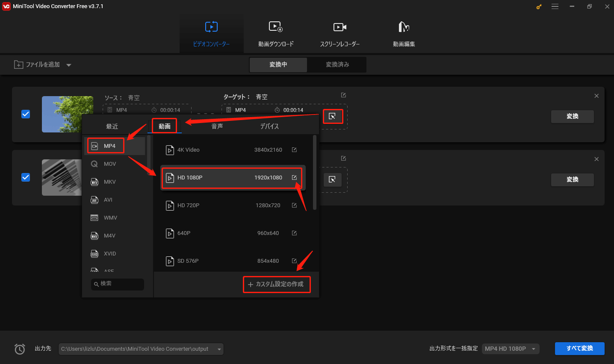
Task: Select the 640P 960x640 preset
Action: [233, 233]
